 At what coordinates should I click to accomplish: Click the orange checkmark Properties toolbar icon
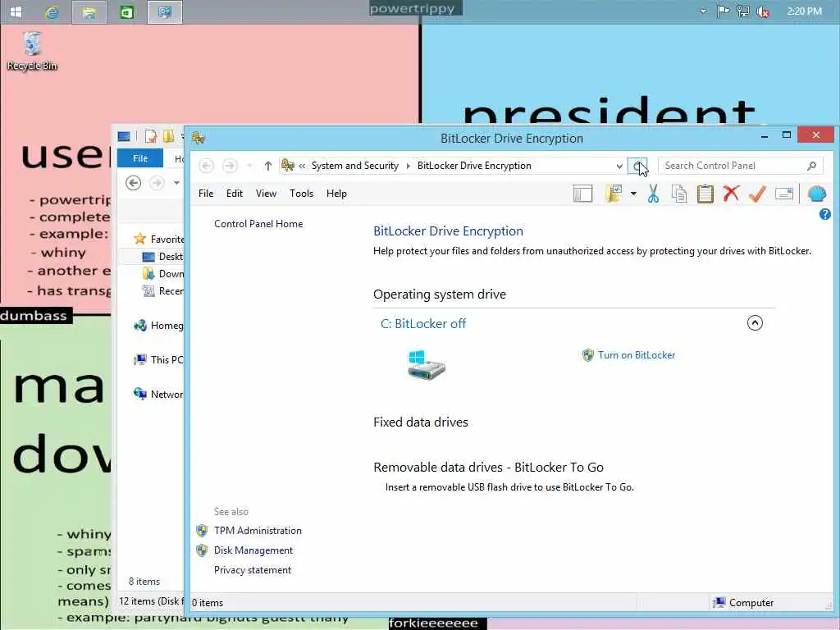pos(757,194)
